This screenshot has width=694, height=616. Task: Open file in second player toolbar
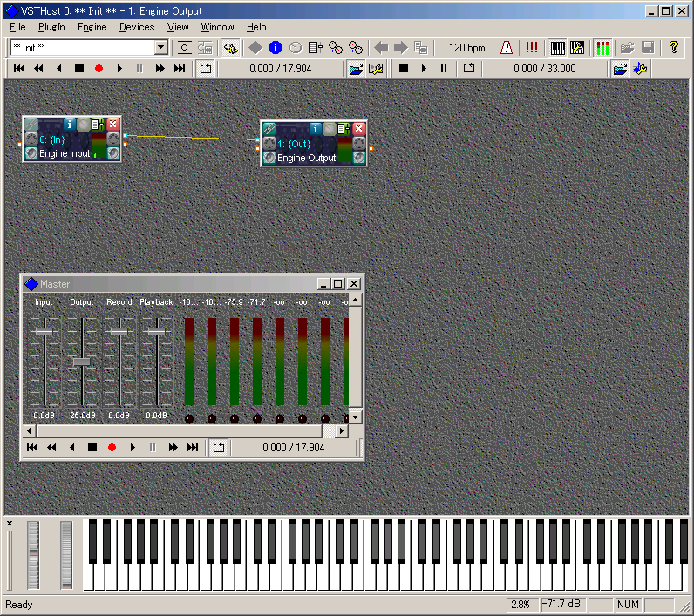[x=620, y=69]
